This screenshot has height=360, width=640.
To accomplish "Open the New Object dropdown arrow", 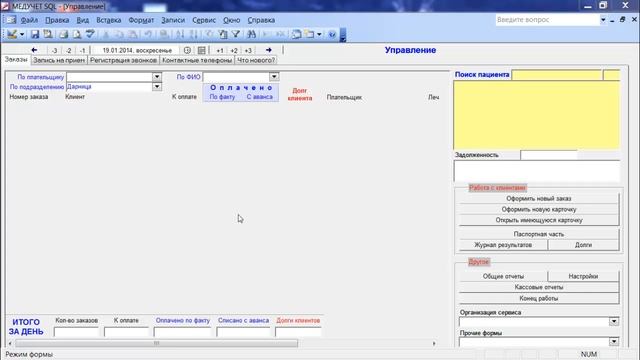I will tap(319, 34).
